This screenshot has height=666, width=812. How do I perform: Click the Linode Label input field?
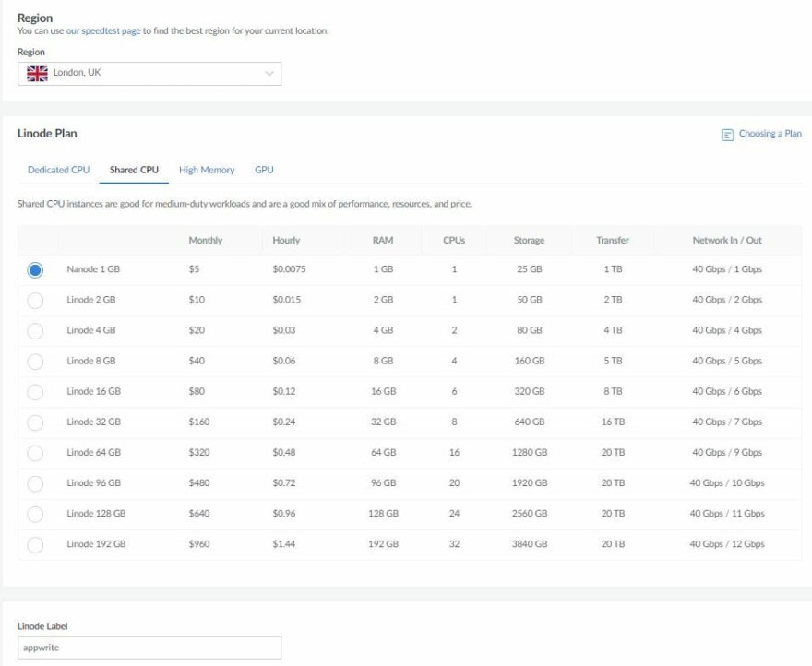149,648
